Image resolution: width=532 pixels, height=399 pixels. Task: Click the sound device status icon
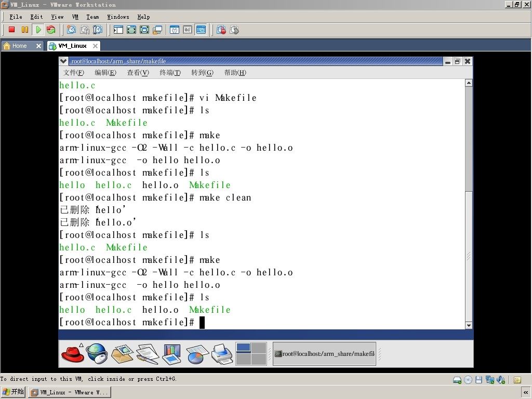(x=501, y=380)
